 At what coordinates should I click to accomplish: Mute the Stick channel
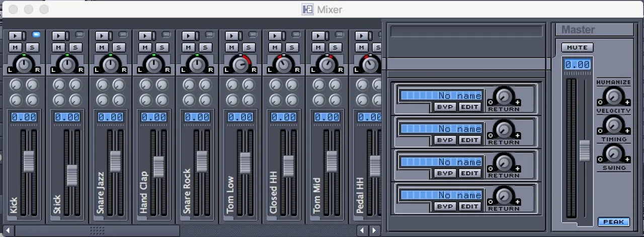point(59,47)
